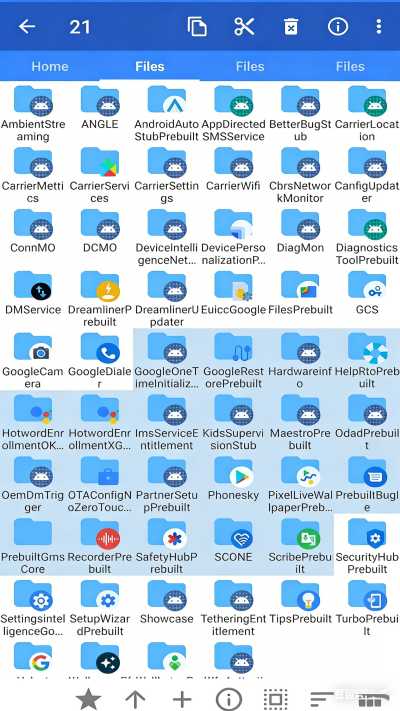
Task: Go back with the arrow icon
Action: click(x=27, y=27)
